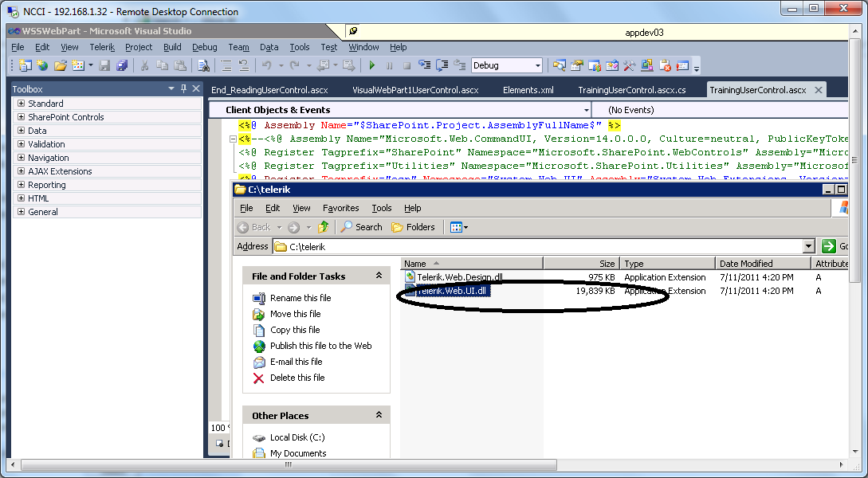Open the Client Objects & Events dropdown
The height and width of the screenshot is (478, 868).
pos(586,110)
